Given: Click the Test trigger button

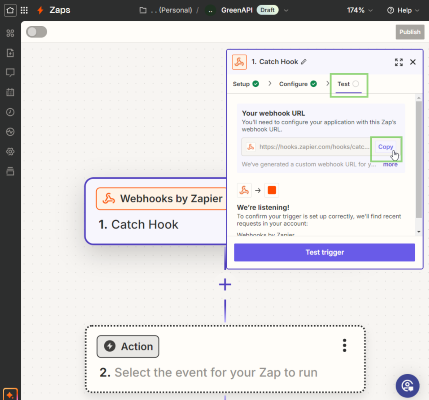Looking at the screenshot, I should [x=324, y=252].
